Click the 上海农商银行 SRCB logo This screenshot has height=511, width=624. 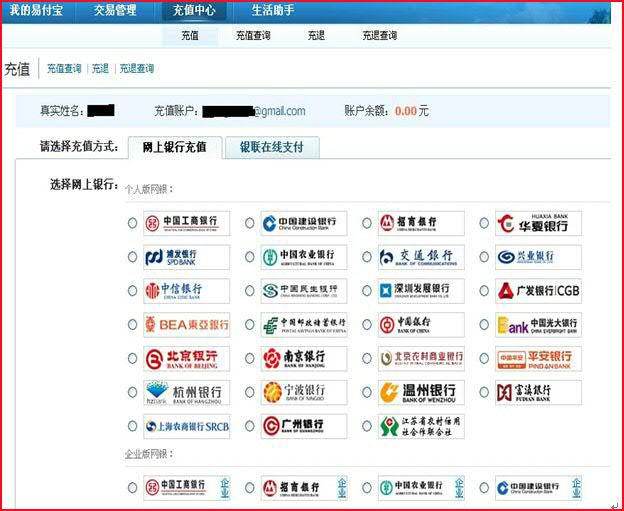[187, 426]
